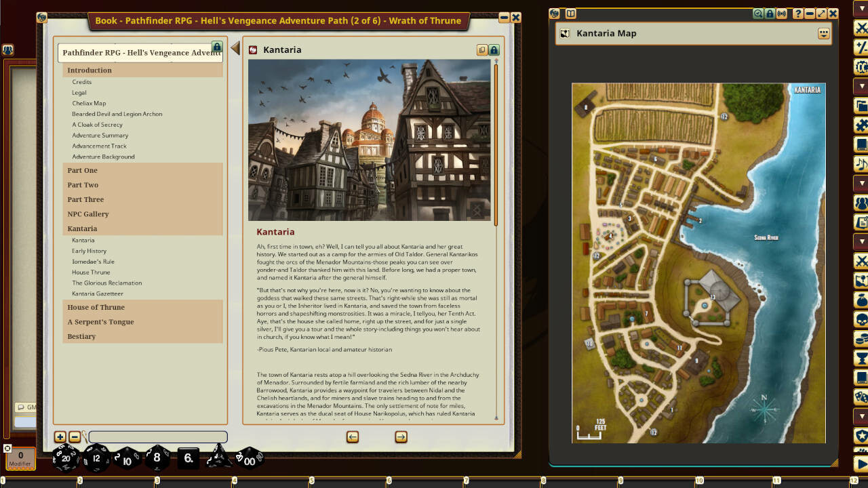Toggle the lock on Kantaria page
This screenshot has width=868, height=488.
[x=494, y=50]
